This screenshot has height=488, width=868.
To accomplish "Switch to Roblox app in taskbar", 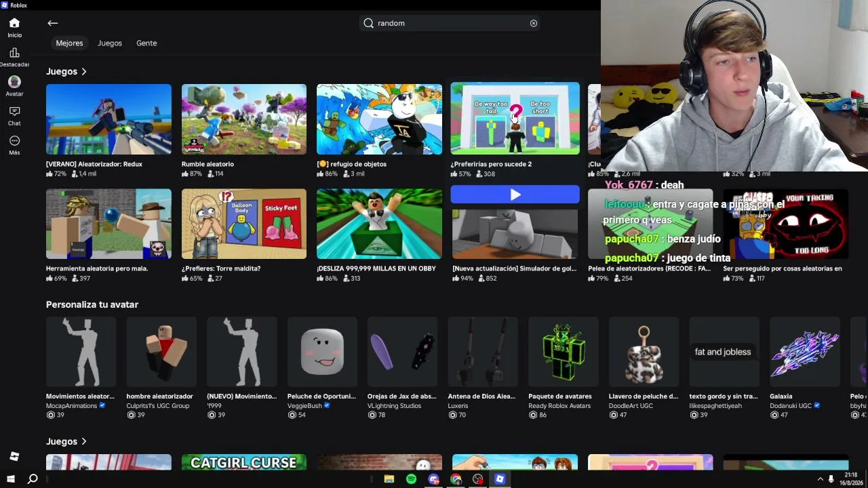I will tap(500, 479).
